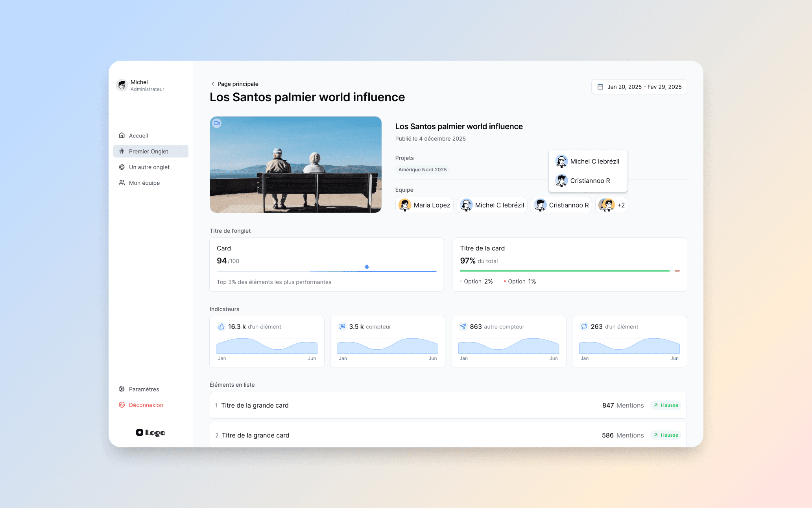812x508 pixels.
Task: Click the video camera badge on thumbnail
Action: click(x=217, y=123)
